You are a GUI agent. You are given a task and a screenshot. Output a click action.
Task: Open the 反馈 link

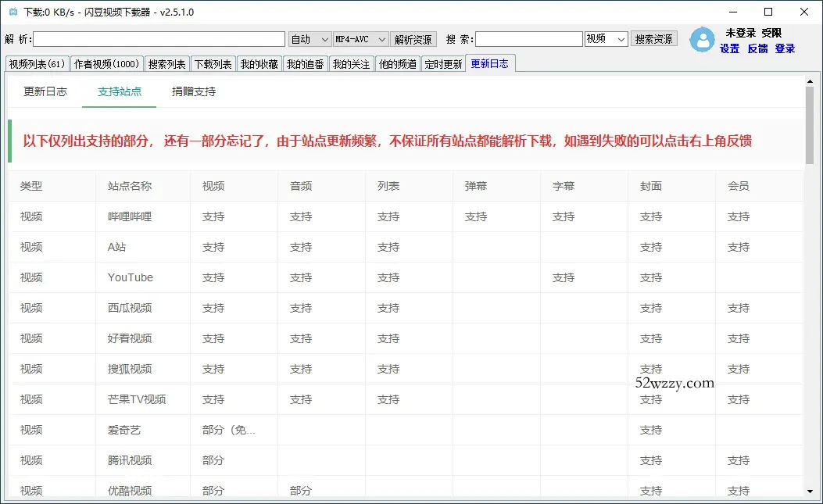pos(757,48)
